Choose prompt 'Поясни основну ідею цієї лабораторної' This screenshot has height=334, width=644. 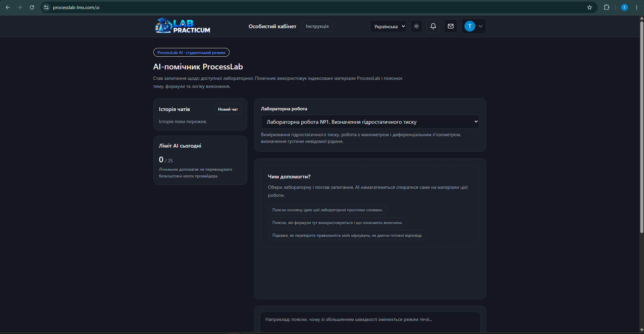(327, 210)
